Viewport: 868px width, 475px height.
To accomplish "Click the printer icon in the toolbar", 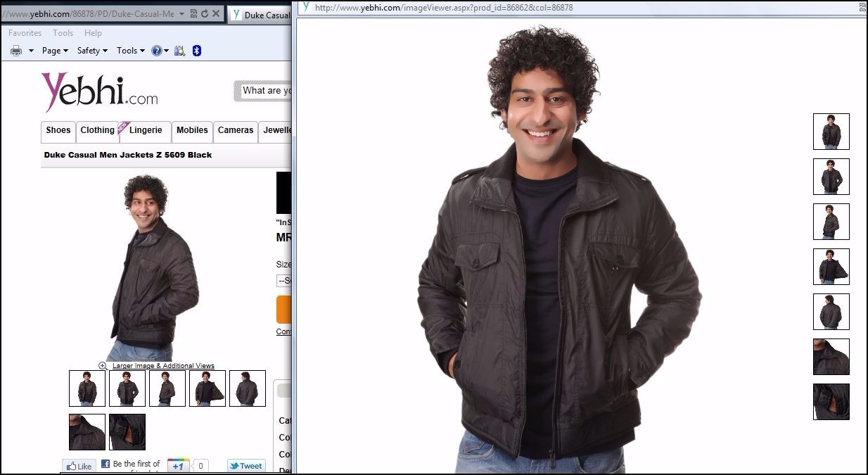I will pos(16,51).
